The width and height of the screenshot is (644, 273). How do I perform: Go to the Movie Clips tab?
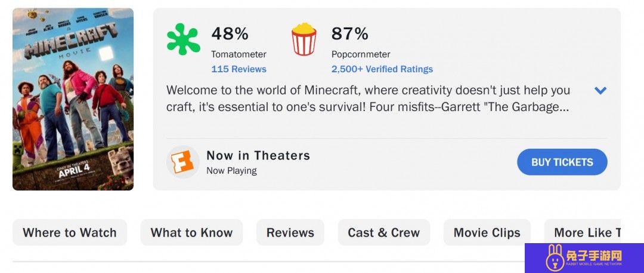tap(487, 232)
